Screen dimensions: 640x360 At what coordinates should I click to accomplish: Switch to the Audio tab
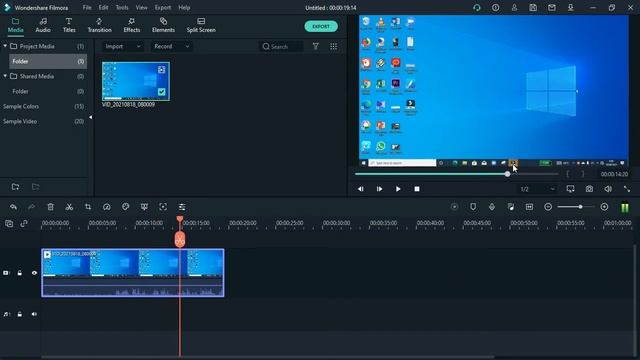(43, 25)
